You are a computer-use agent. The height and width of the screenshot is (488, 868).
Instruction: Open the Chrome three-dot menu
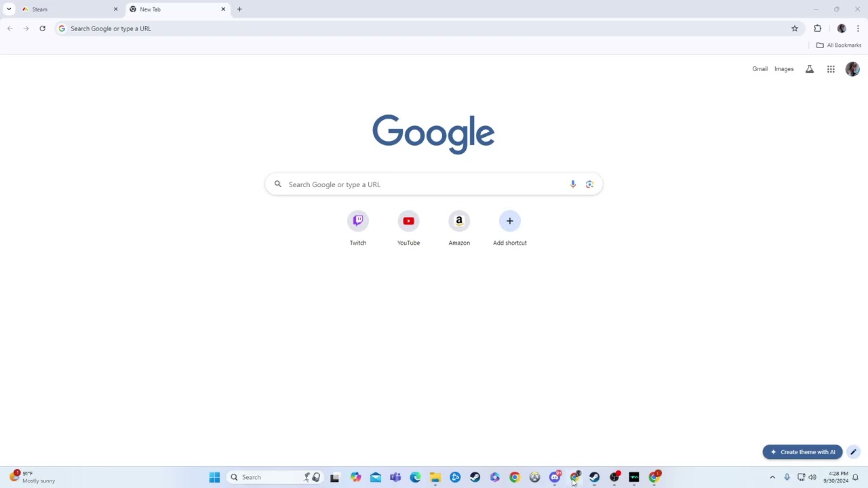[858, 28]
